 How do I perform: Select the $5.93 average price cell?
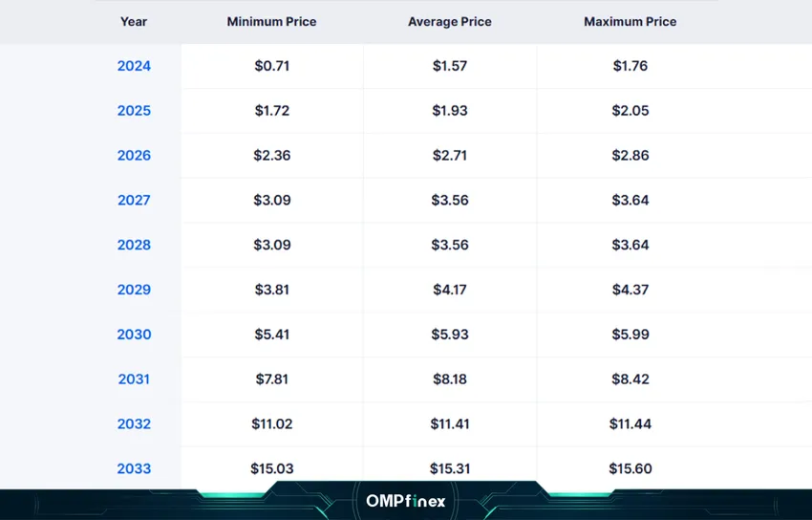pos(449,335)
